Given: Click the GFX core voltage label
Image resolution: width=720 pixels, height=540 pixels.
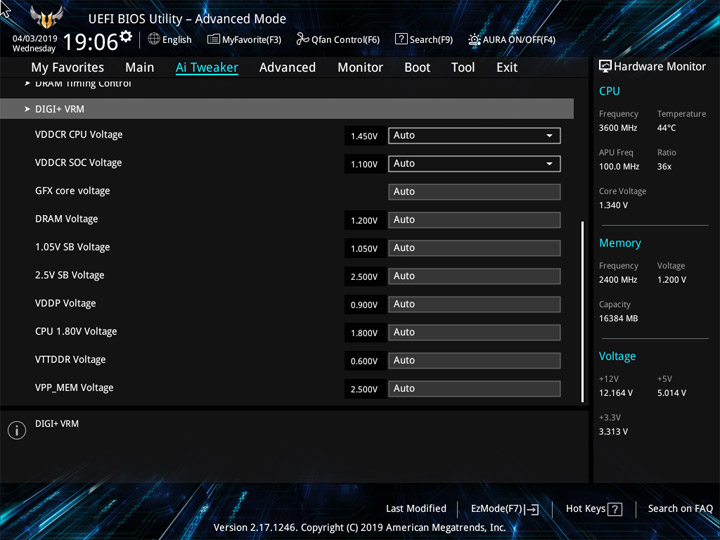Looking at the screenshot, I should (73, 191).
